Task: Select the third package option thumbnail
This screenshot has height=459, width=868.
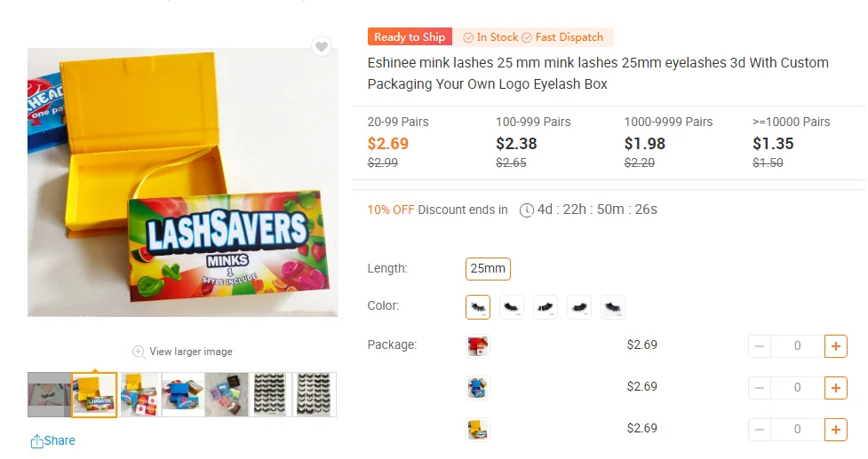Action: 478,430
